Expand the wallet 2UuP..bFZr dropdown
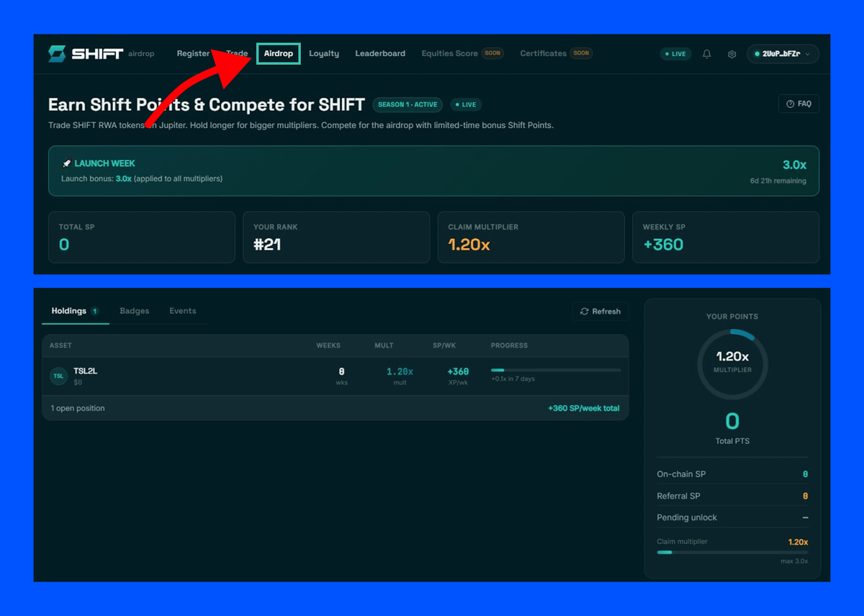The image size is (864, 616). [x=783, y=54]
